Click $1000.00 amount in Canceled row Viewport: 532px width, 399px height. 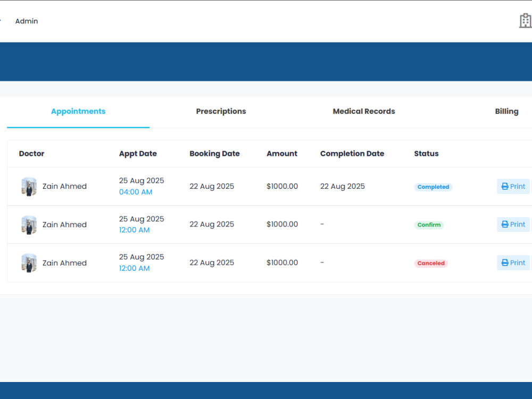click(x=282, y=263)
